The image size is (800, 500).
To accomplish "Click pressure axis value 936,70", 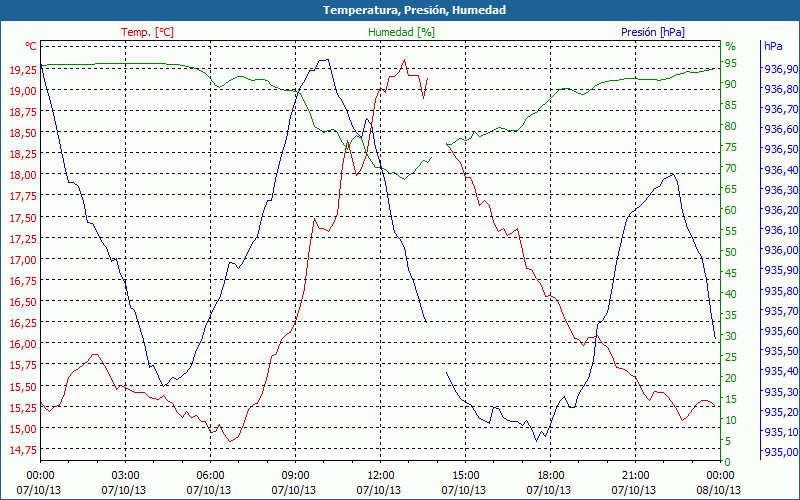I will click(x=781, y=109).
